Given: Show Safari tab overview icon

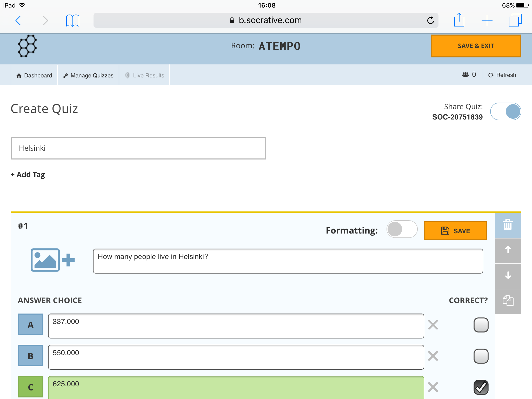Looking at the screenshot, I should [515, 20].
